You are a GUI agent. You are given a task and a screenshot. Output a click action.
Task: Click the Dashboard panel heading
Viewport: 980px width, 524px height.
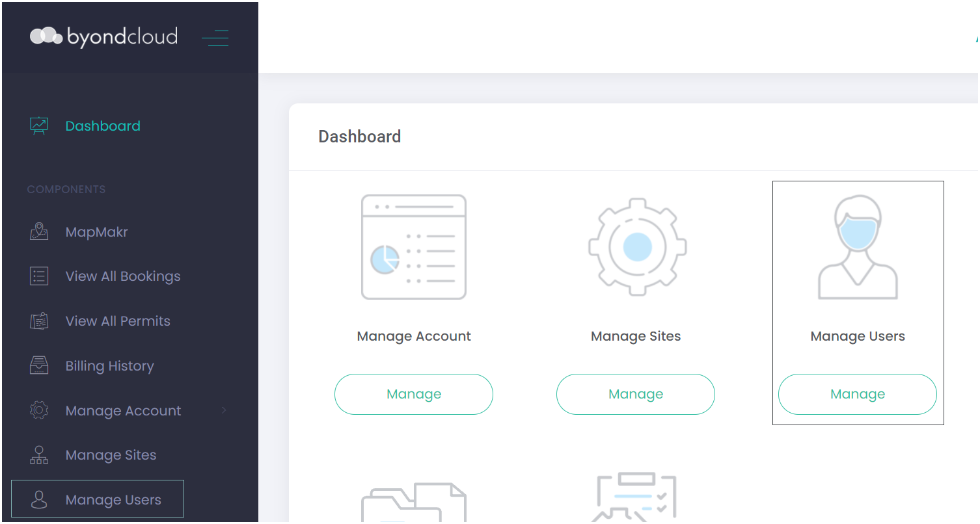(x=360, y=137)
